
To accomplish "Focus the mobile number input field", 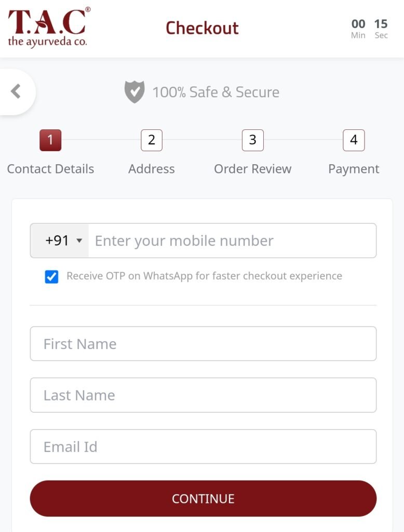I will pyautogui.click(x=232, y=241).
